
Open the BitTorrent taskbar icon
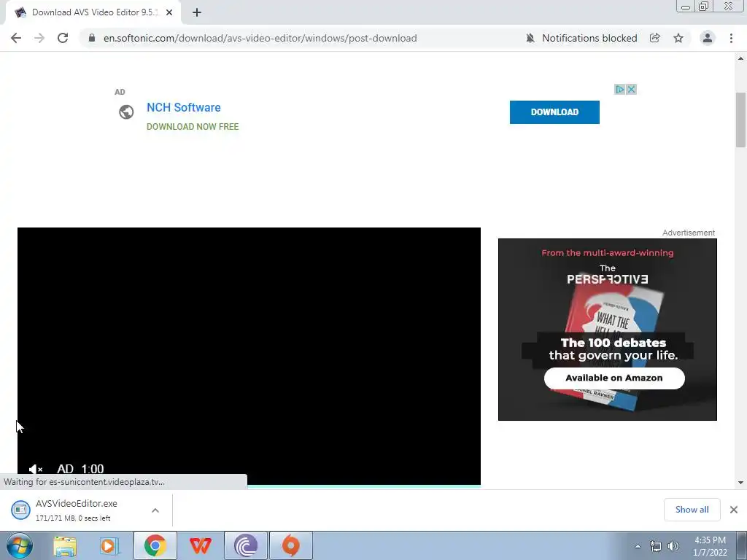coord(246,545)
